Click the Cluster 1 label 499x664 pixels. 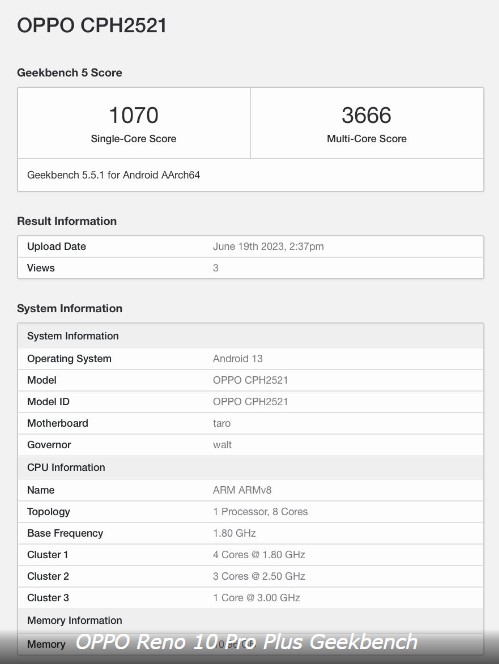(x=47, y=555)
